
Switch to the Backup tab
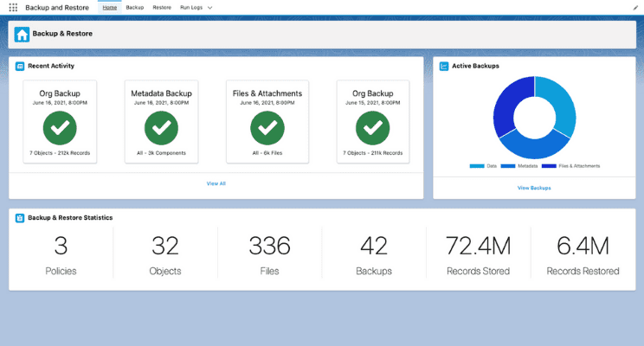[x=134, y=7]
